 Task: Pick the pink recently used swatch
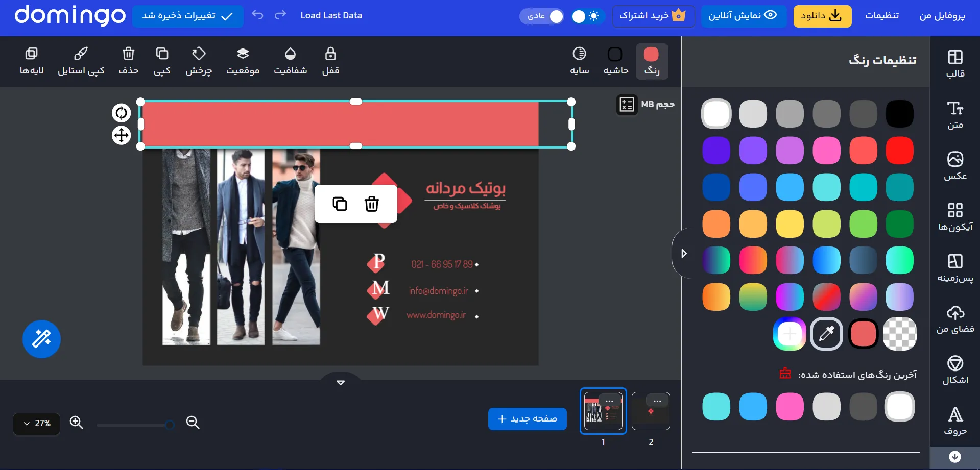point(790,406)
